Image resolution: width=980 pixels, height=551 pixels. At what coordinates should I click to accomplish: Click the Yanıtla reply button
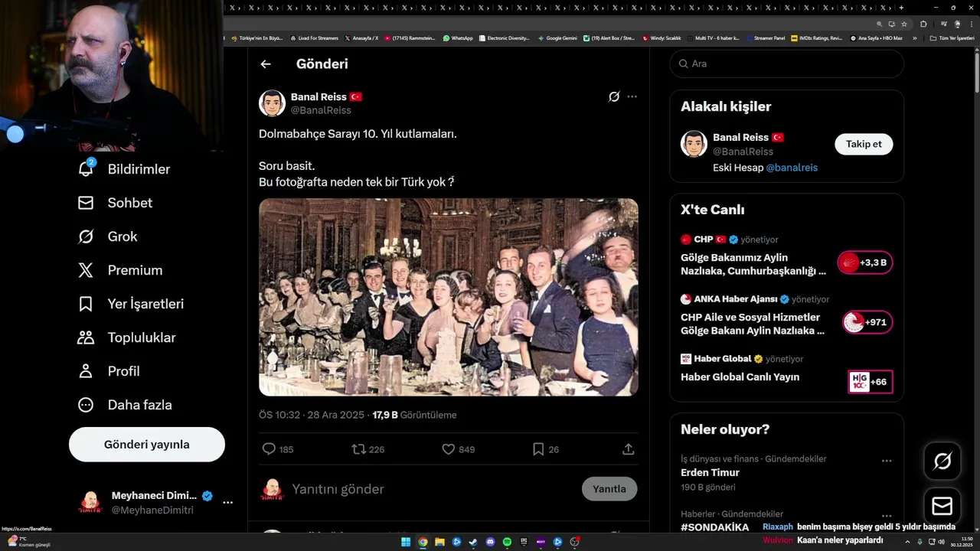pyautogui.click(x=609, y=489)
